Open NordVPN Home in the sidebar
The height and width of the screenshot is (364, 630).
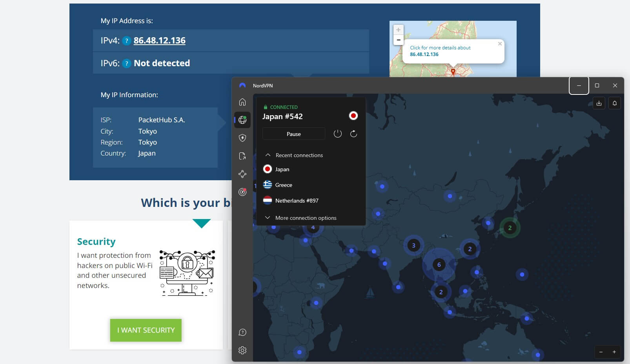tap(242, 102)
